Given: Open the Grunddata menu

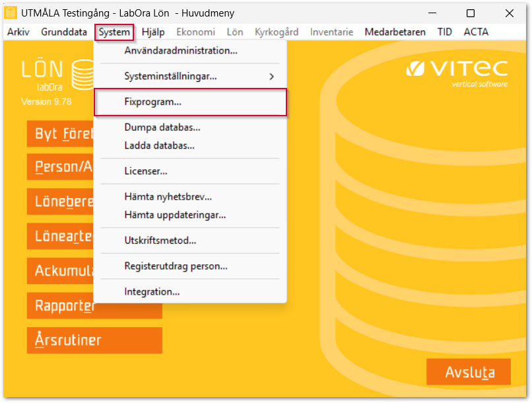Looking at the screenshot, I should pyautogui.click(x=64, y=32).
